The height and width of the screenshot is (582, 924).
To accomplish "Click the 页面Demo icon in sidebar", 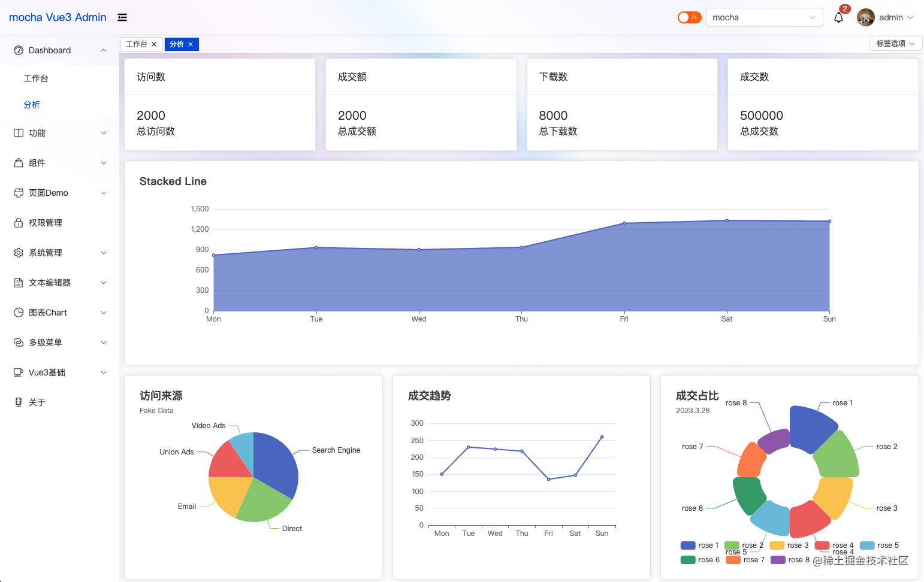I will coord(19,193).
